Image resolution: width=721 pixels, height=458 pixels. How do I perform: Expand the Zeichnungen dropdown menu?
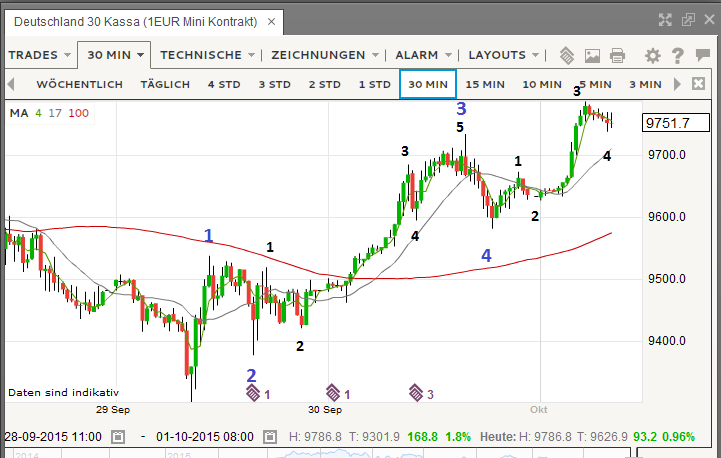coord(322,55)
